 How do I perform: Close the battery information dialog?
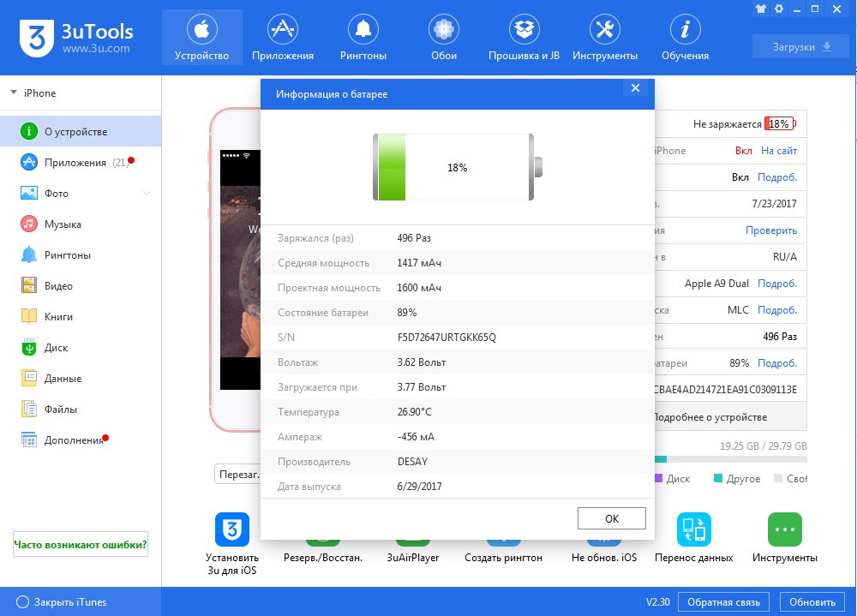(635, 88)
